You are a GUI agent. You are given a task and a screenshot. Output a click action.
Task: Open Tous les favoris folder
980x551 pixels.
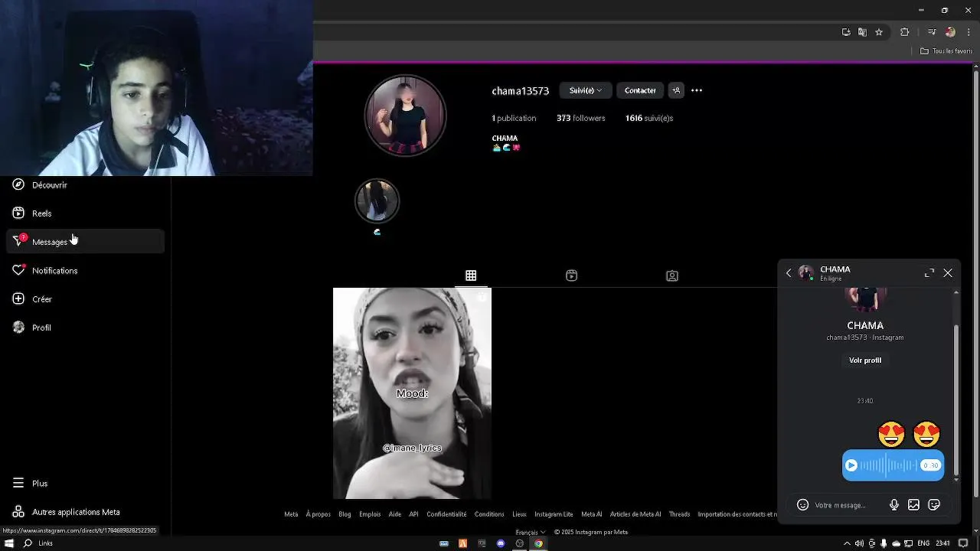click(946, 51)
